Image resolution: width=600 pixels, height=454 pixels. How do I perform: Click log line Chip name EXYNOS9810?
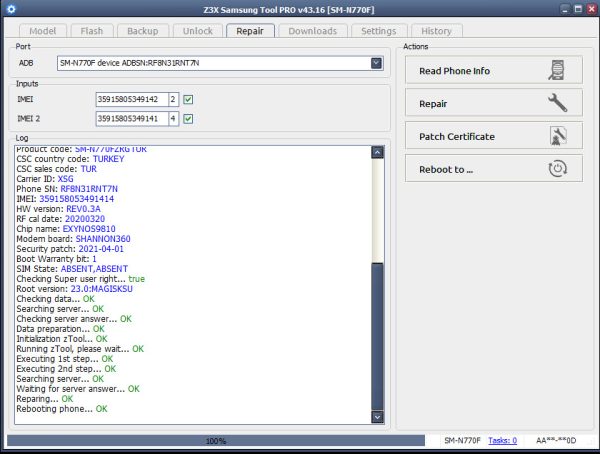(66, 229)
